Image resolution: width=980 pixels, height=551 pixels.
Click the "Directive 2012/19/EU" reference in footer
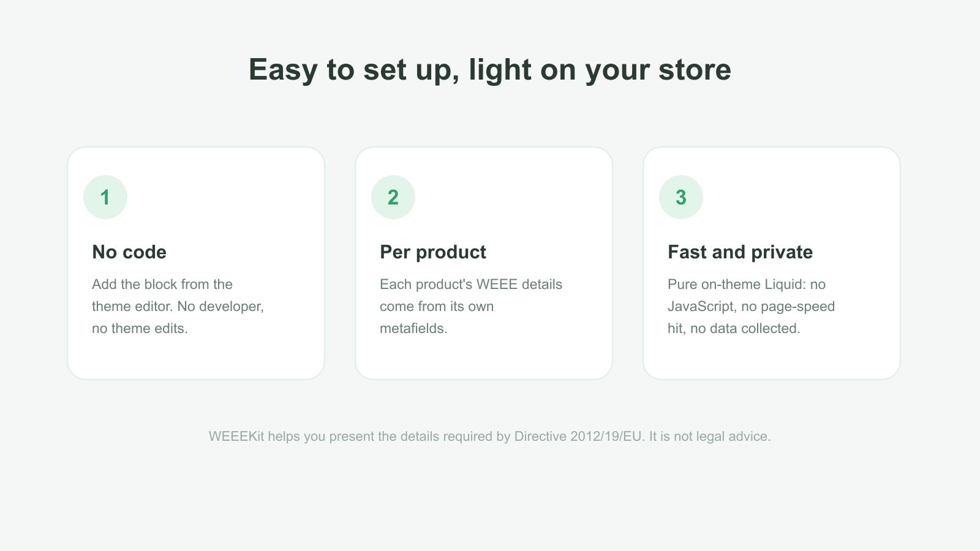[x=578, y=437]
